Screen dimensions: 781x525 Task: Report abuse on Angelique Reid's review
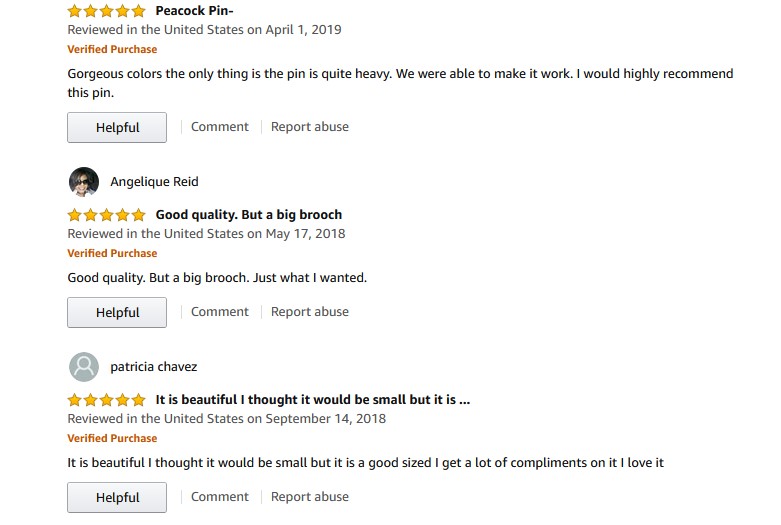click(310, 312)
